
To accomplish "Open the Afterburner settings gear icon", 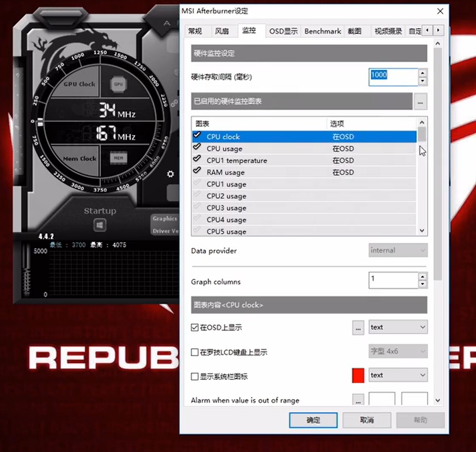I will [171, 174].
